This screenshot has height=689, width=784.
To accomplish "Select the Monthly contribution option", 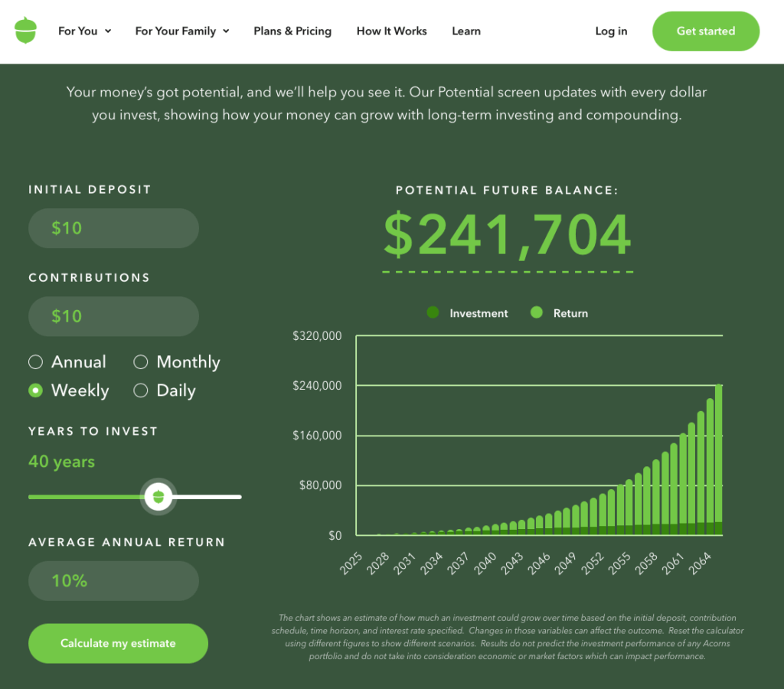I will pyautogui.click(x=141, y=362).
